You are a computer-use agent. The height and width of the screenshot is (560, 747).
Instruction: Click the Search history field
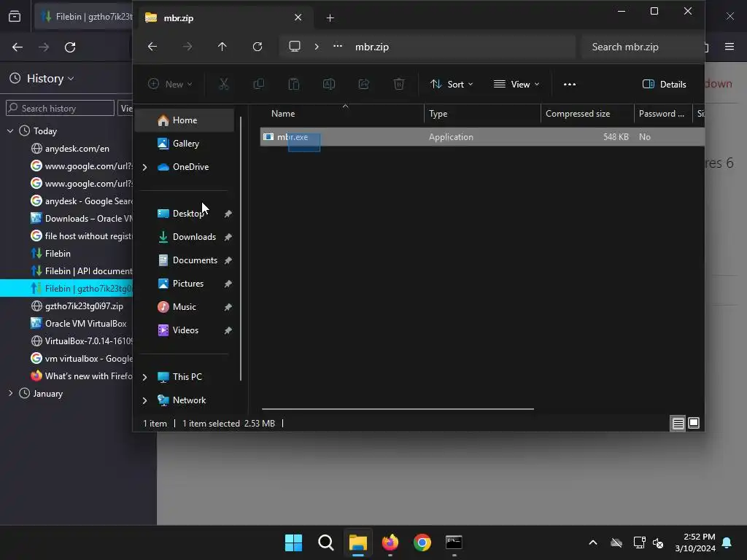click(x=60, y=109)
